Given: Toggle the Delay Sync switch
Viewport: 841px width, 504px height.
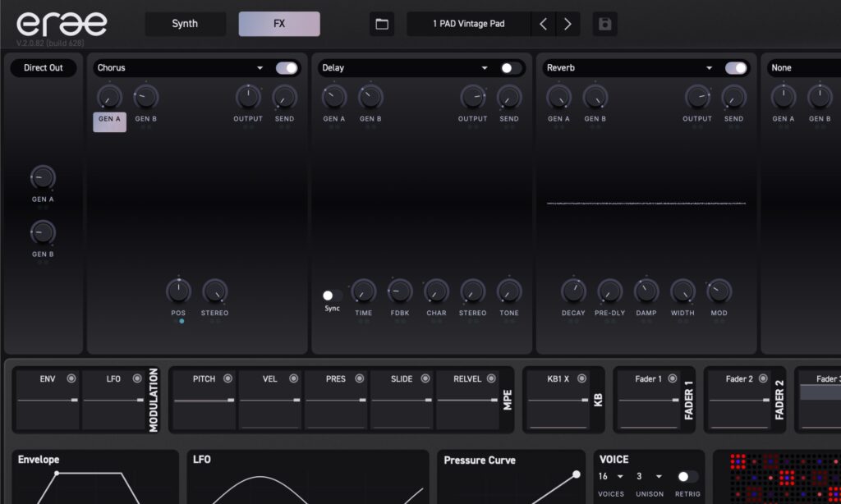Looking at the screenshot, I should [x=332, y=296].
